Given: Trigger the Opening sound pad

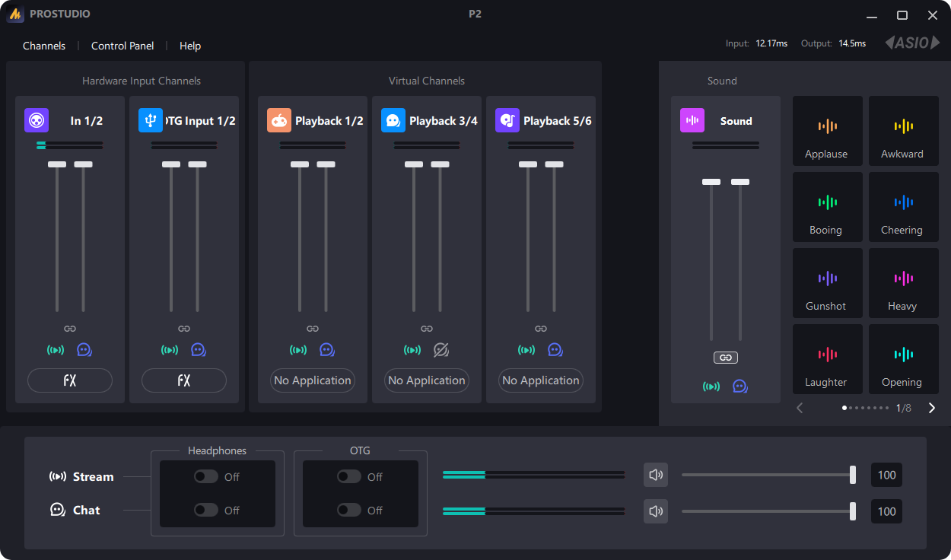Looking at the screenshot, I should point(904,359).
